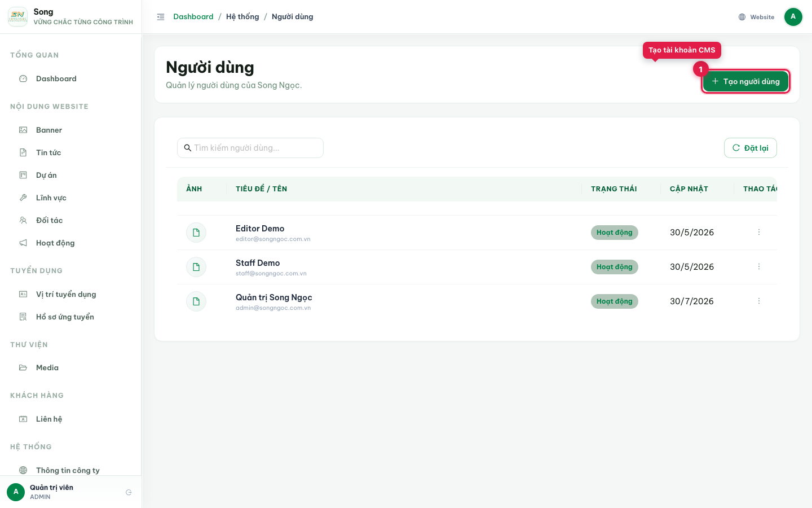Screen dimensions: 812x508
Task: Focus the Tìm kiếm người dùng search field
Action: click(250, 148)
